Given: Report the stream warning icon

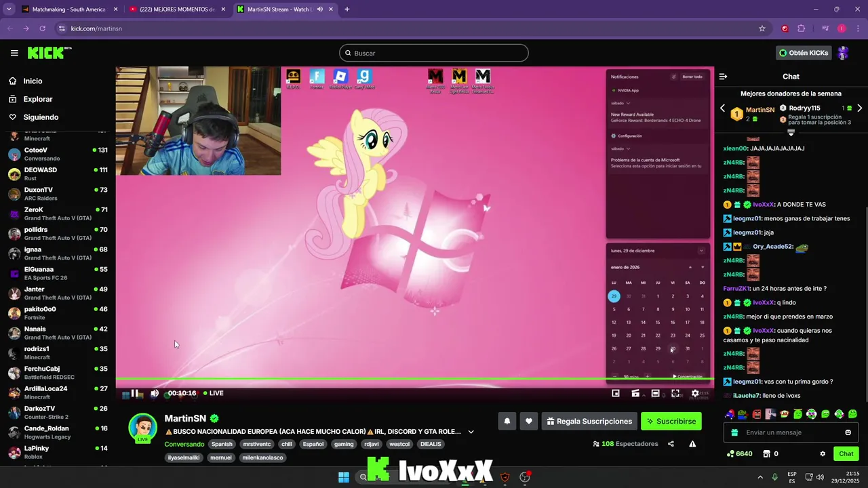Looking at the screenshot, I should coord(692,444).
